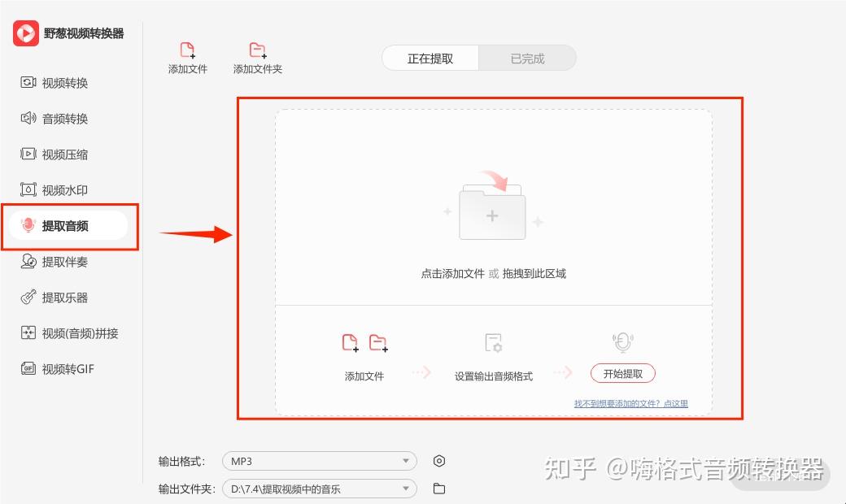Switch to the 正在提取 tab
Viewport: 846px width, 504px height.
point(430,59)
